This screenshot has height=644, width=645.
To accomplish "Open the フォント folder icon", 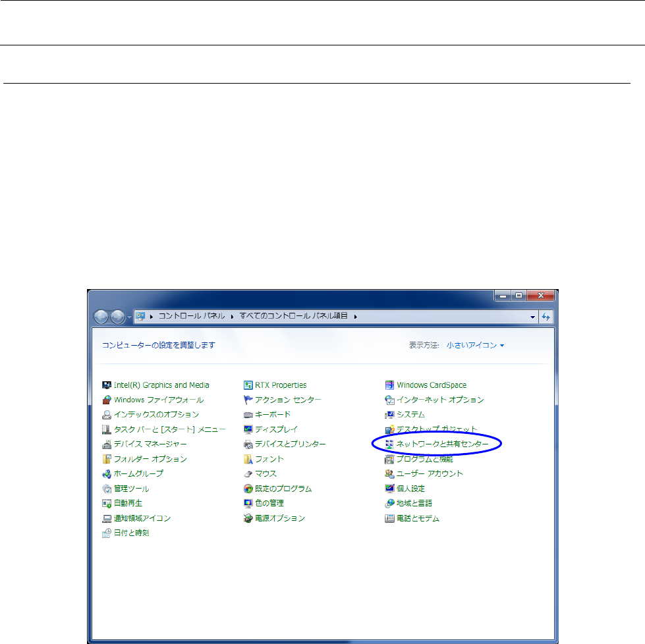I will click(x=248, y=459).
